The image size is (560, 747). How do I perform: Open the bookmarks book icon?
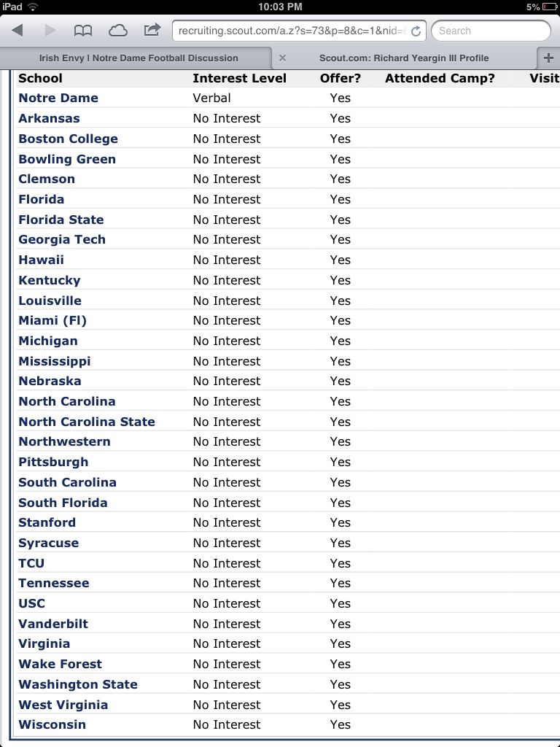tap(83, 31)
